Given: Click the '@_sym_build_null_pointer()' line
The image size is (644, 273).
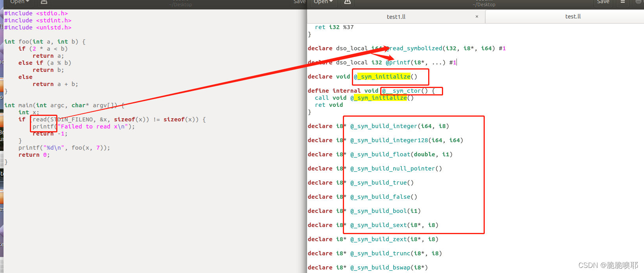Looking at the screenshot, I should click(375, 169).
